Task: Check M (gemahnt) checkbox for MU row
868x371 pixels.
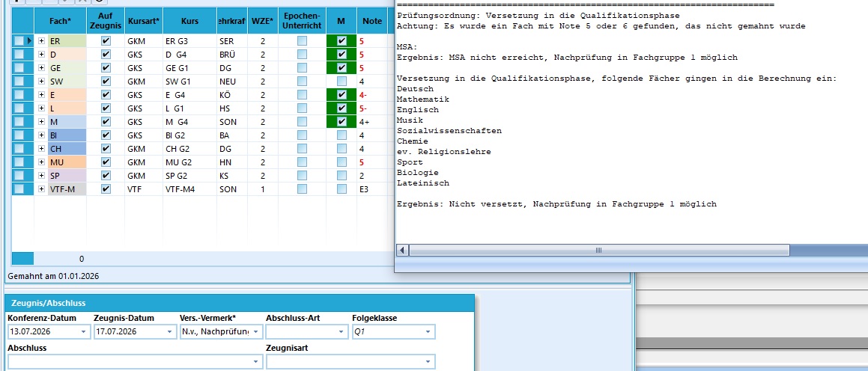Action: 342,162
